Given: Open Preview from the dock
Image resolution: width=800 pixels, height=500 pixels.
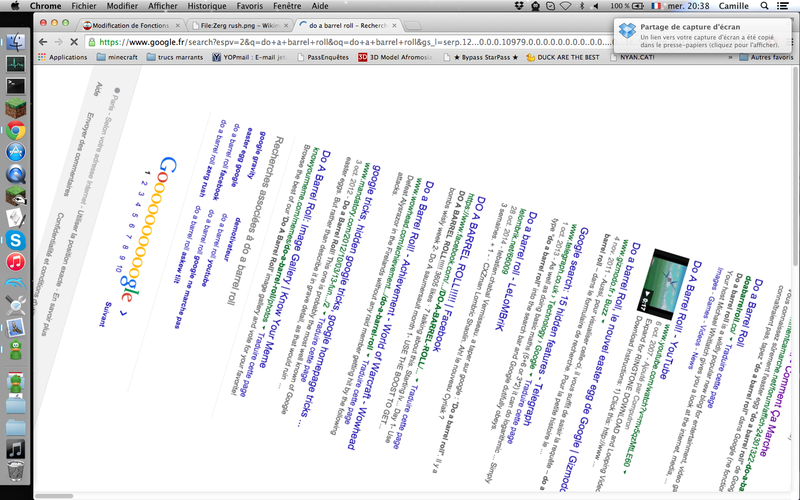Looking at the screenshot, I should [16, 328].
